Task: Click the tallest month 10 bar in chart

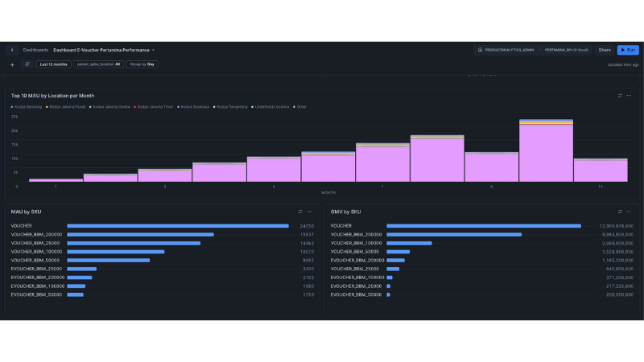Action: pos(546,150)
